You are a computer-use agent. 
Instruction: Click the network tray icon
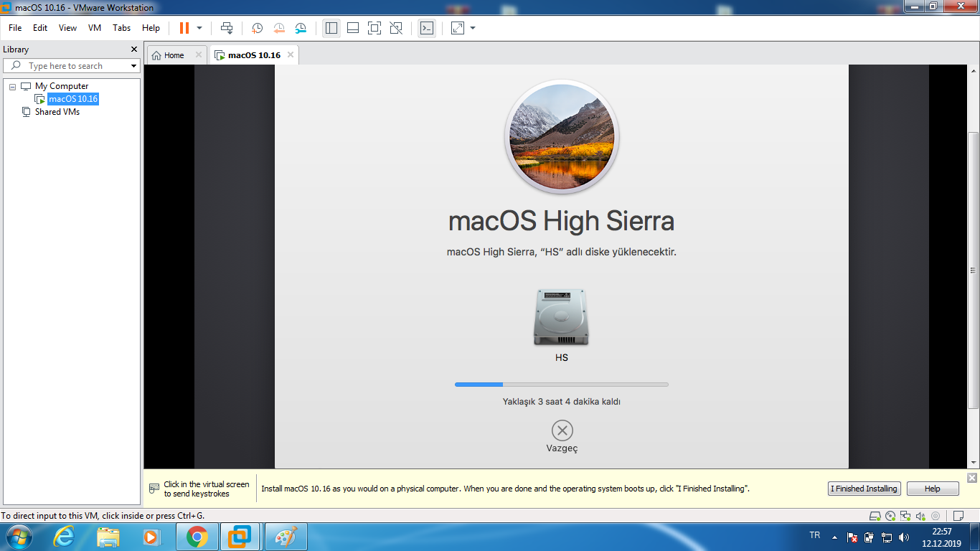pos(886,537)
